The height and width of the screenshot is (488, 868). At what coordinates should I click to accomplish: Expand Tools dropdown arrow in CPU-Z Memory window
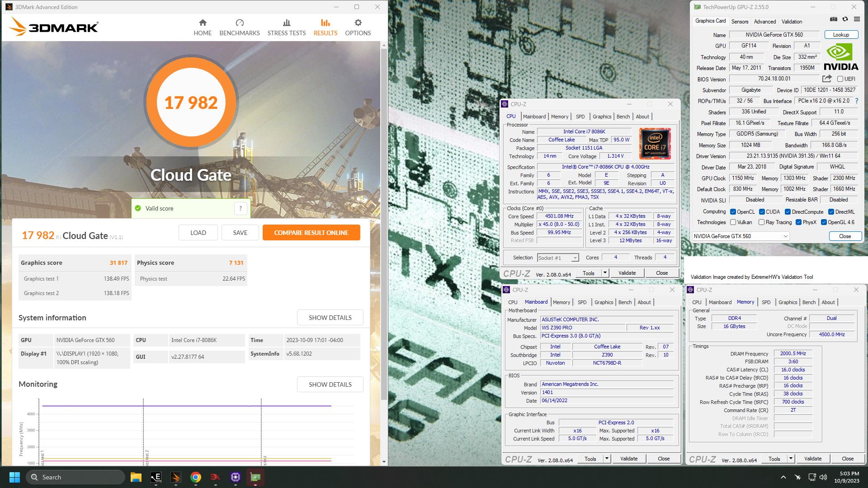point(791,459)
